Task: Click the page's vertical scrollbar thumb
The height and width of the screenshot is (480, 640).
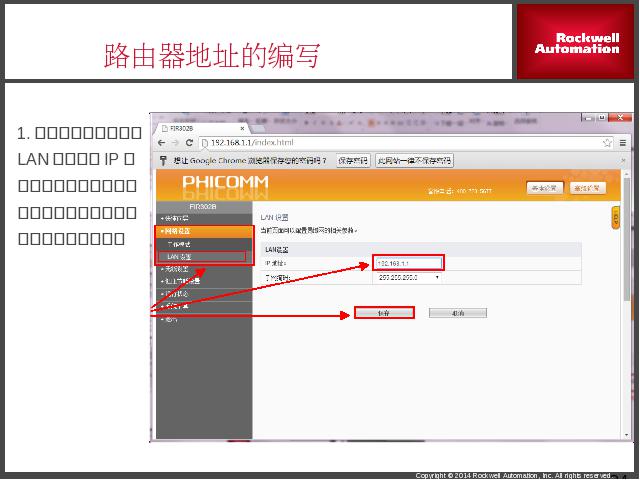Action: [x=627, y=239]
